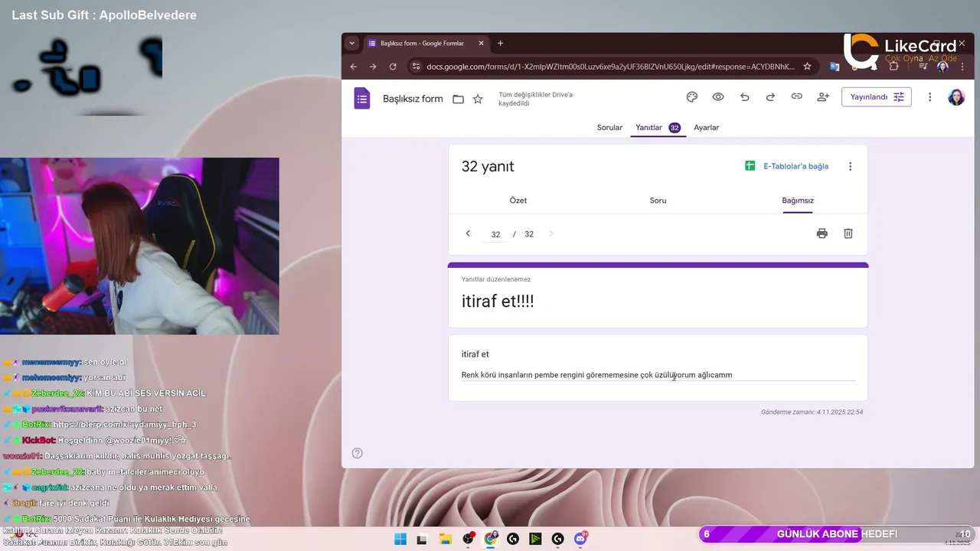The width and height of the screenshot is (980, 551).
Task: Click the blerp.com link in chat
Action: point(125,425)
